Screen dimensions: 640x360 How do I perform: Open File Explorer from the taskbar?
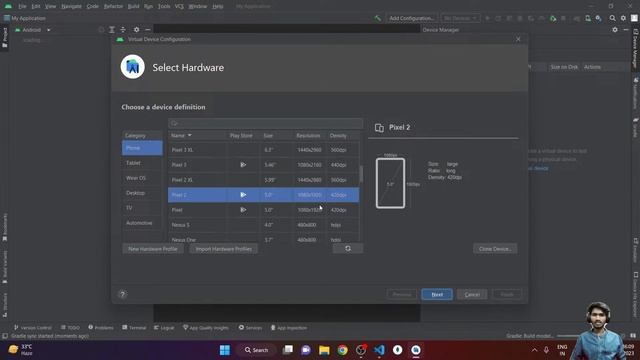point(324,350)
